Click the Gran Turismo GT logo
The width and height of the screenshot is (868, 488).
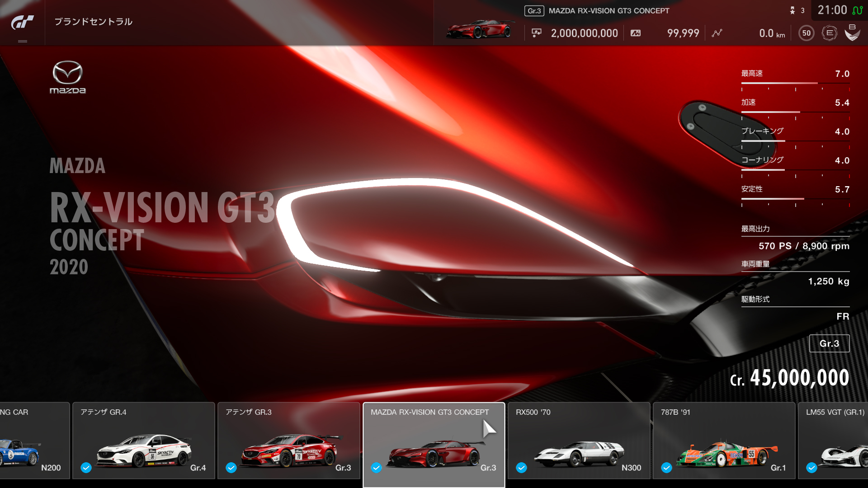[x=22, y=22]
